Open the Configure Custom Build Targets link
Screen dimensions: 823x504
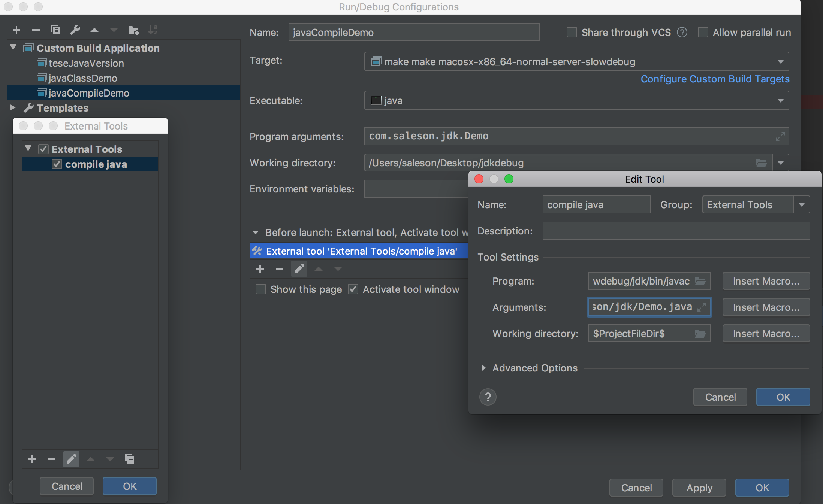pyautogui.click(x=715, y=79)
